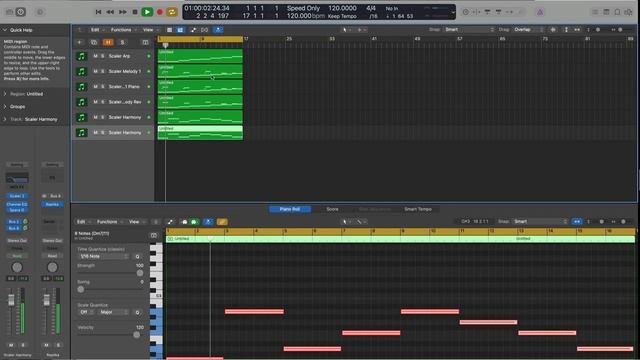Solo the Scaler Melody 1 track
Screen dimensions: 640x360
tap(102, 71)
